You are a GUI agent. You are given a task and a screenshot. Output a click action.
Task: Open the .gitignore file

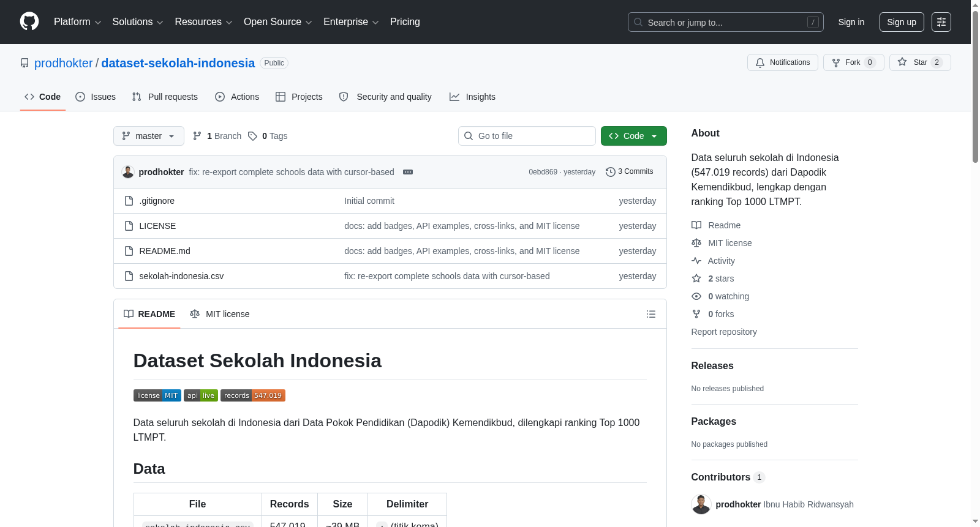157,201
